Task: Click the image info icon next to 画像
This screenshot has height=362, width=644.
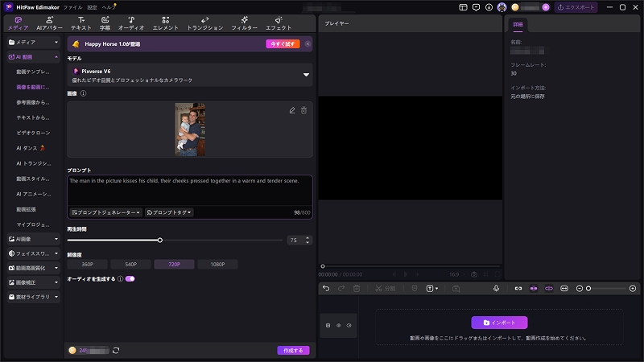Action: [84, 93]
